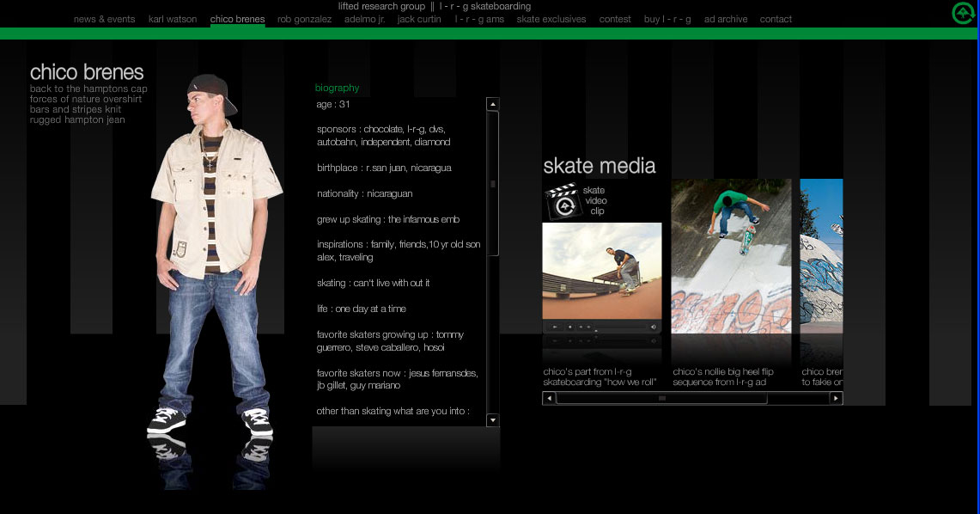Image resolution: width=980 pixels, height=514 pixels.
Task: Click the video player play button
Action: coord(554,327)
